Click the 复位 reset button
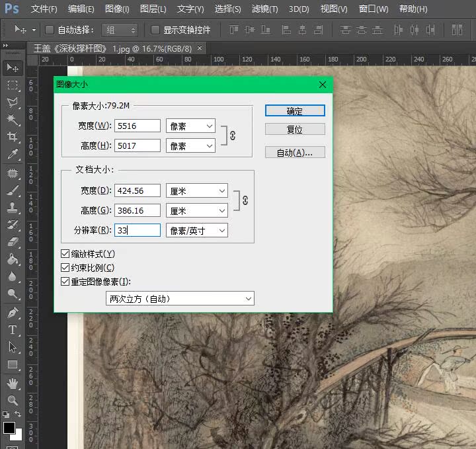Image resolution: width=476 pixels, height=449 pixels. pyautogui.click(x=295, y=130)
